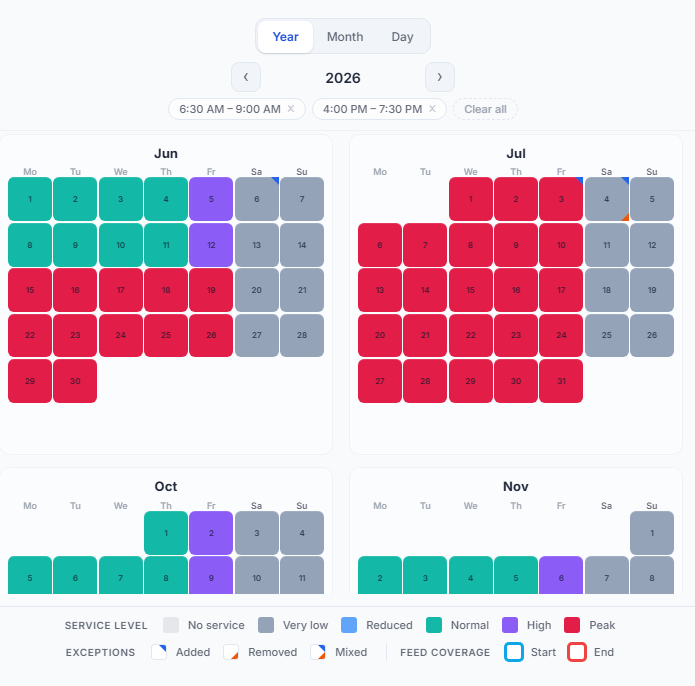695x686 pixels.
Task: Select July 13 peak service day
Action: pyautogui.click(x=380, y=290)
